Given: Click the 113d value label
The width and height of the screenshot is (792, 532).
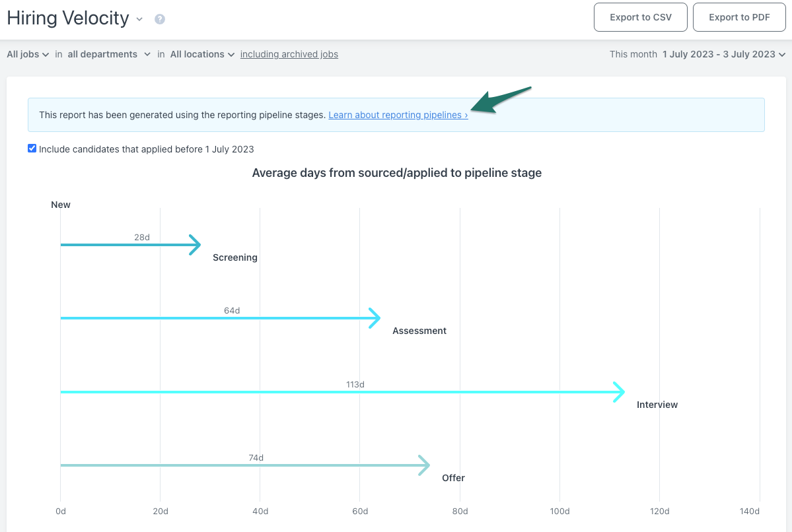Looking at the screenshot, I should 355,385.
